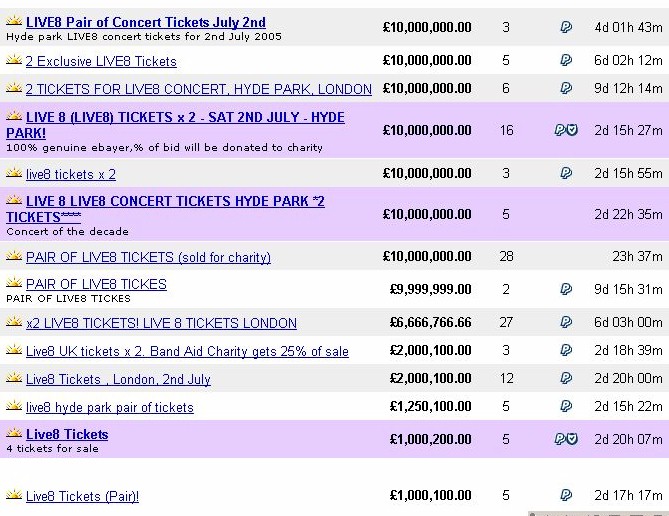Image resolution: width=669 pixels, height=516 pixels.
Task: Open x2 LIVE8 TICKETS! LIVE 8 TICKETS LONDON link
Action: (161, 323)
